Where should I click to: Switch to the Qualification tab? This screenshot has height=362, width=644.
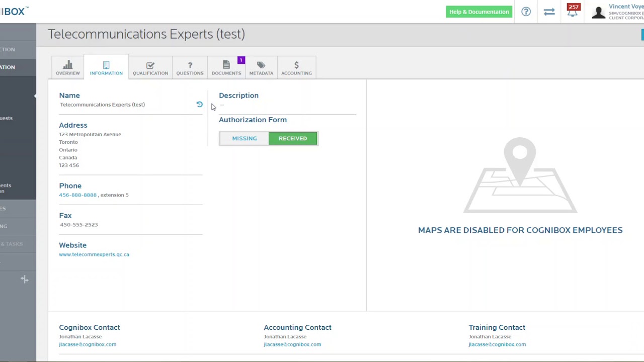(x=150, y=68)
